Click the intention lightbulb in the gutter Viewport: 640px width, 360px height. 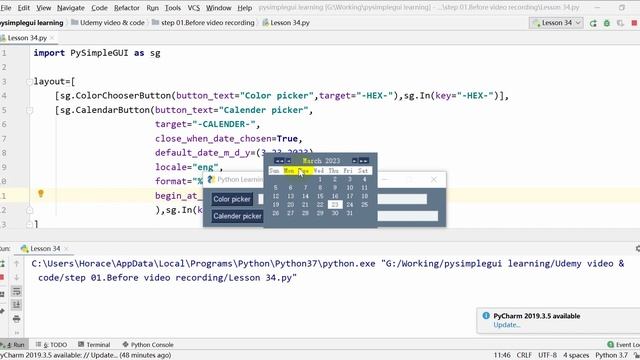point(41,193)
